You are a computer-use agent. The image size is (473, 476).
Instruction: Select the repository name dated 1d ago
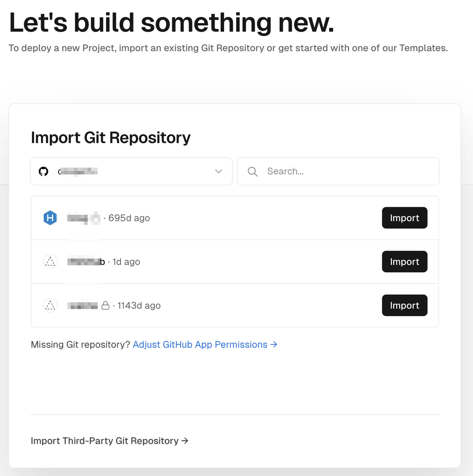[x=86, y=262]
